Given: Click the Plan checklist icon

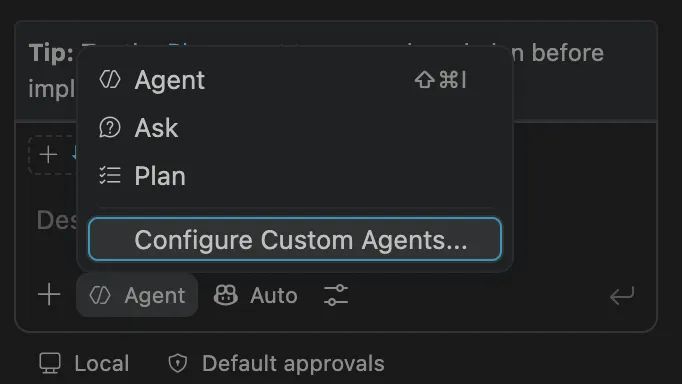Looking at the screenshot, I should click(110, 176).
